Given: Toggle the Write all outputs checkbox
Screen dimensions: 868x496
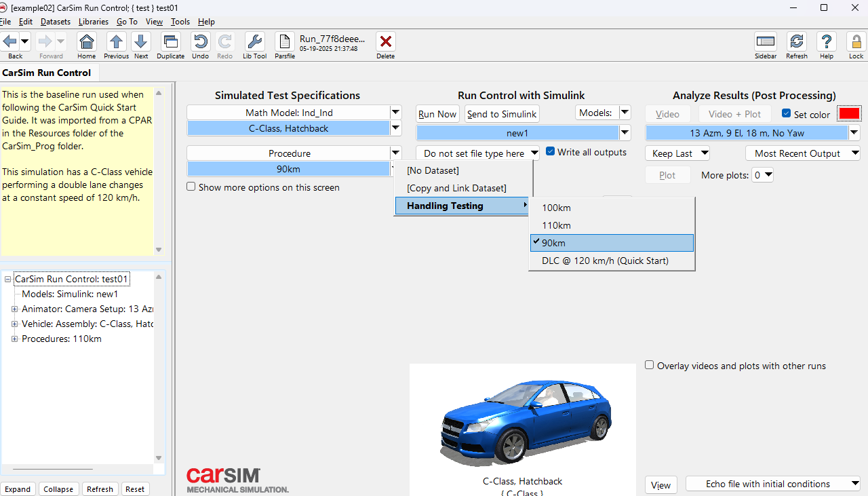Looking at the screenshot, I should 551,152.
